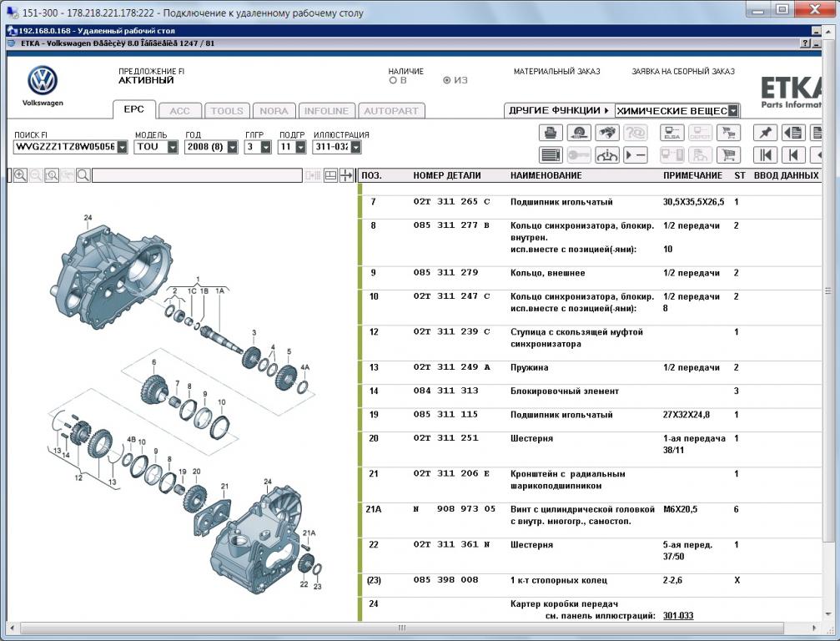Image resolution: width=840 pixels, height=641 pixels.
Task: Switch to the TOOLS tab
Action: (x=227, y=111)
